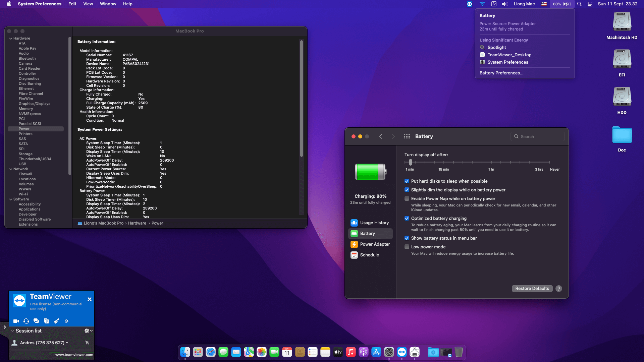The image size is (644, 362).
Task: Click TeamViewer icon in menu bar
Action: 469,4
